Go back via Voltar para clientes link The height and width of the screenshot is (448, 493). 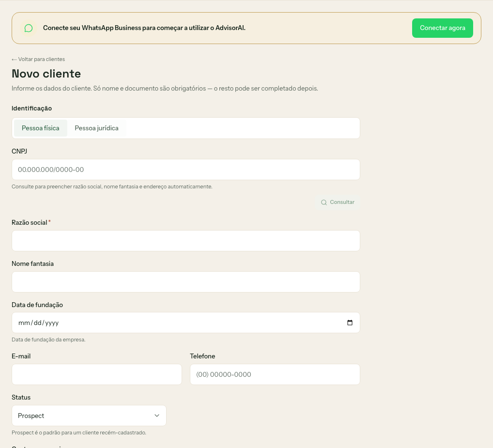[38, 59]
